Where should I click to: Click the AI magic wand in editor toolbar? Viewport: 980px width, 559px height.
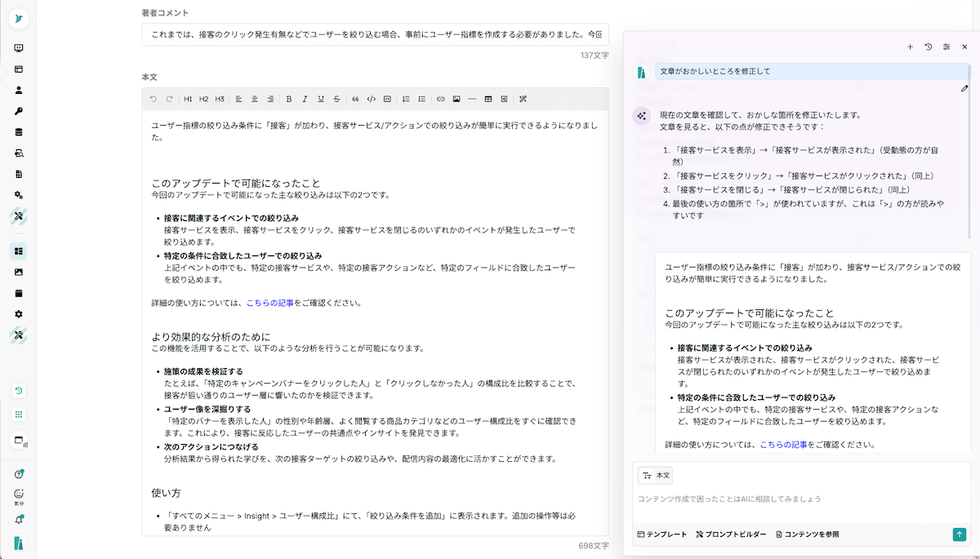pos(523,98)
